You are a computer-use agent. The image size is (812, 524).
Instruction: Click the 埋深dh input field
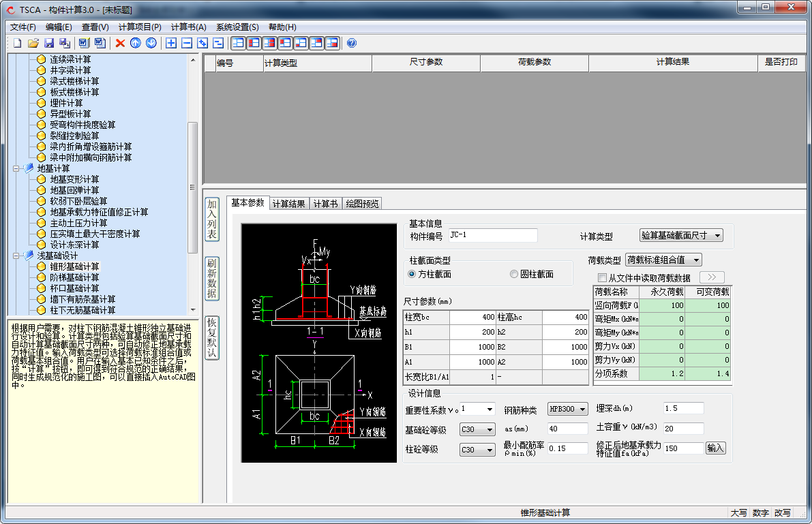click(684, 409)
